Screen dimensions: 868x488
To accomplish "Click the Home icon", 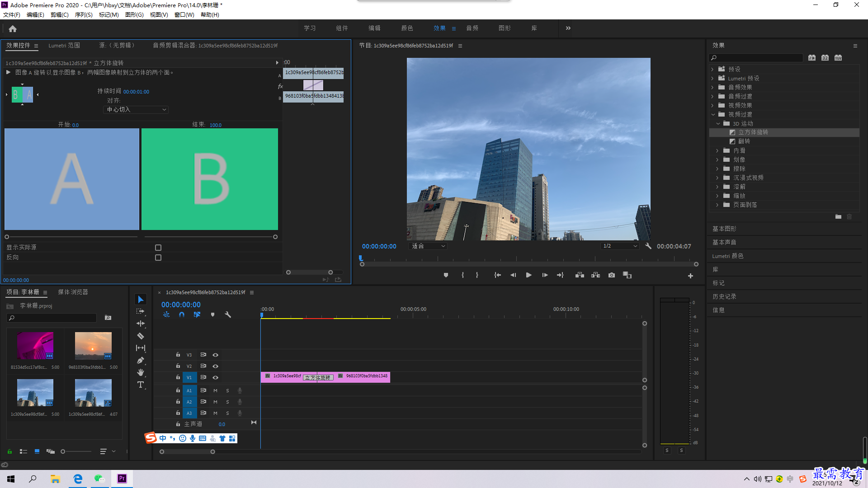I will (13, 28).
